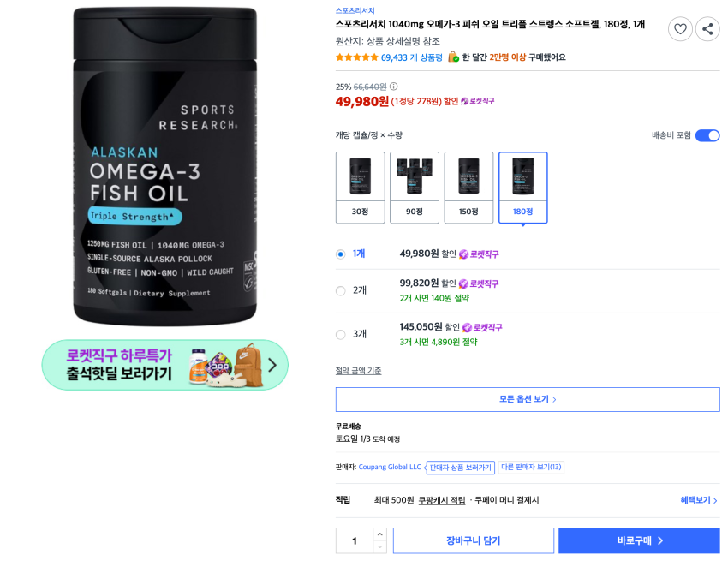728x561 pixels.
Task: Click the heart wishlist icon
Action: point(680,29)
